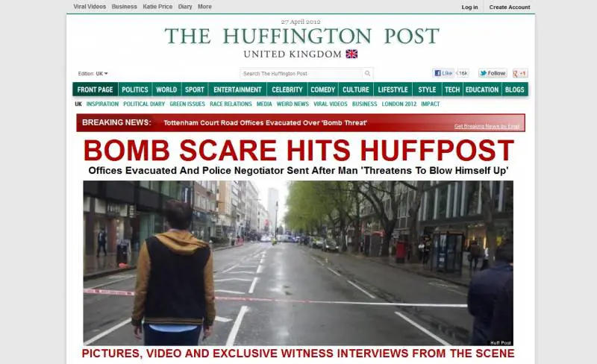Open Political Diary in the sub-navigation

pyautogui.click(x=144, y=104)
